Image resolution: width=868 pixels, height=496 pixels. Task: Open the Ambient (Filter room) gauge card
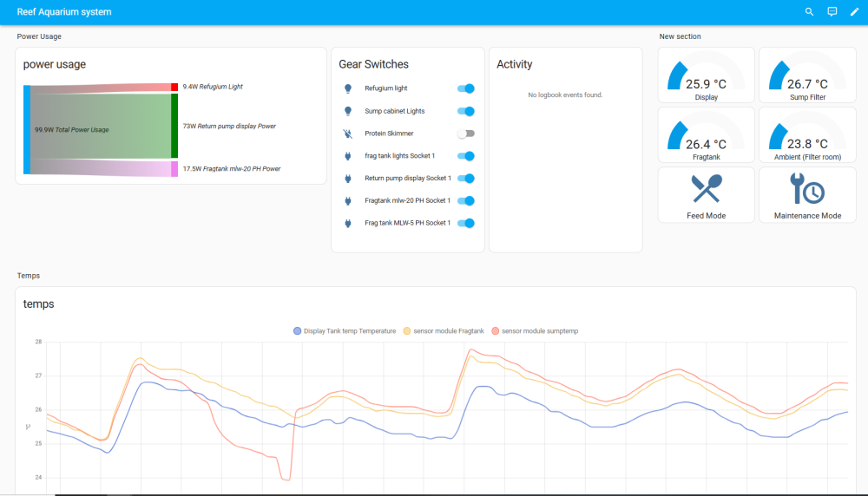pos(806,136)
